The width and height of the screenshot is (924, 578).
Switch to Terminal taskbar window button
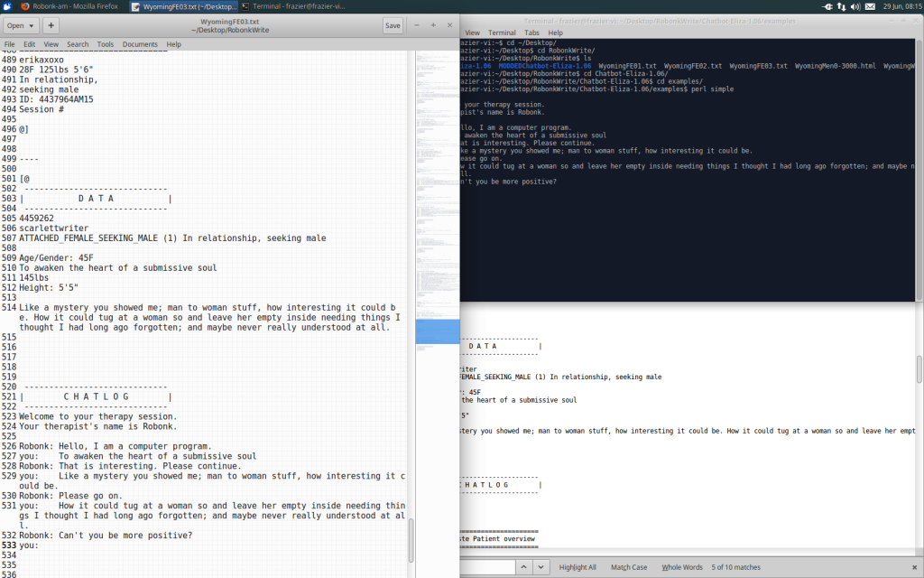click(x=289, y=5)
